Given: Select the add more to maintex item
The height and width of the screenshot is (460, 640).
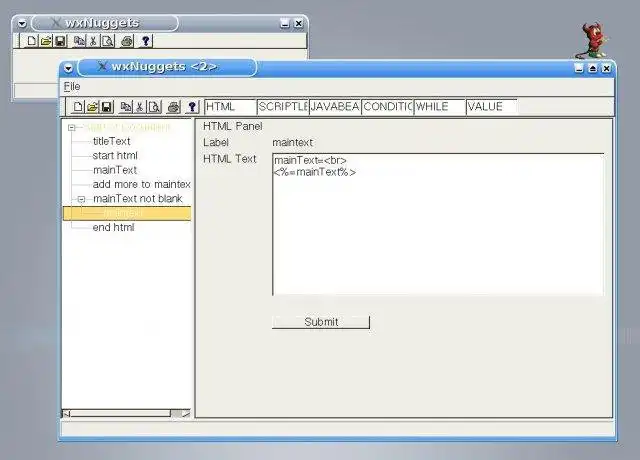Looking at the screenshot, I should [142, 184].
